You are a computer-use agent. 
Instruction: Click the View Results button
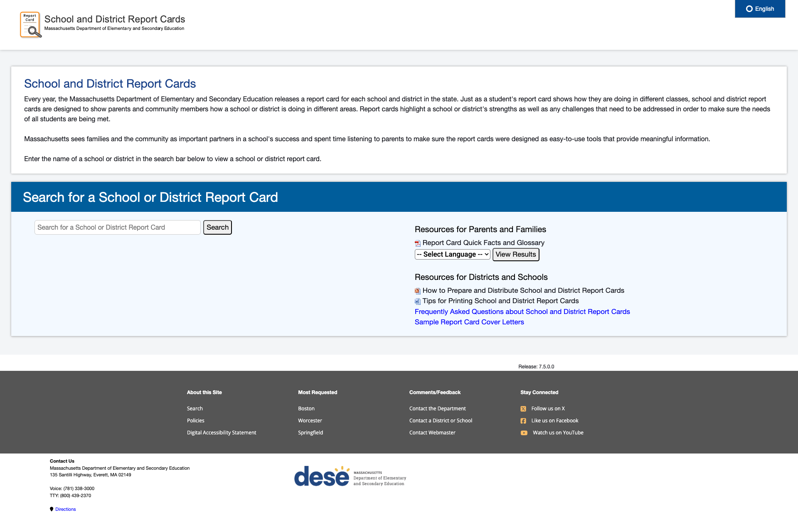[x=516, y=255]
